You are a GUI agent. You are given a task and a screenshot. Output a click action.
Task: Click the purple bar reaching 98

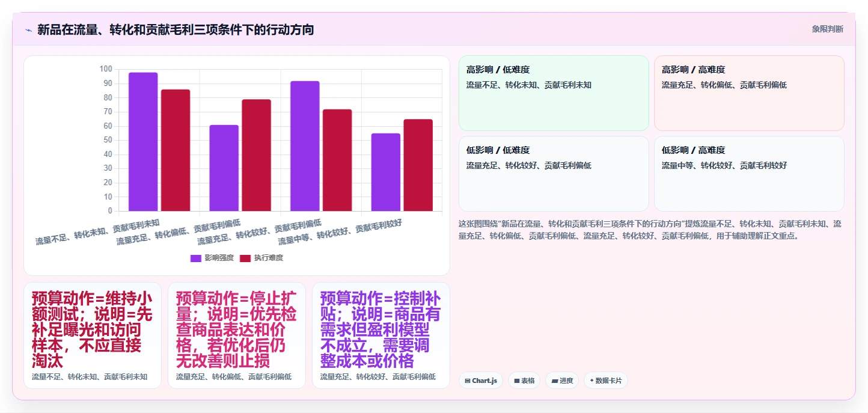pyautogui.click(x=143, y=142)
